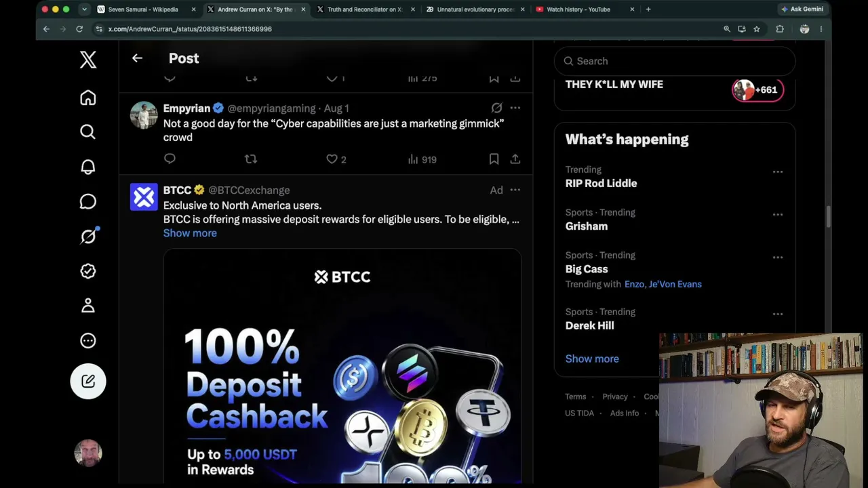Close the Watch history - YouTube tab
The height and width of the screenshot is (488, 868).
pos(632,9)
